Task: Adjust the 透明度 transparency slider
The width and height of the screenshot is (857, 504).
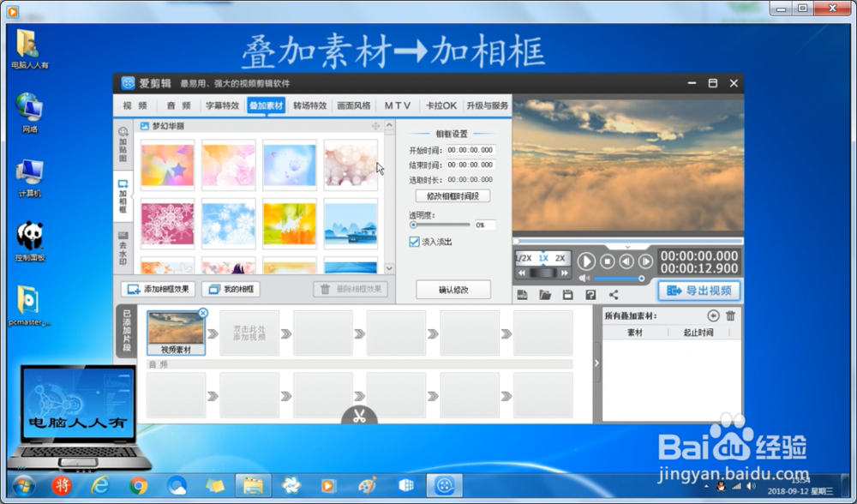Action: click(x=440, y=225)
